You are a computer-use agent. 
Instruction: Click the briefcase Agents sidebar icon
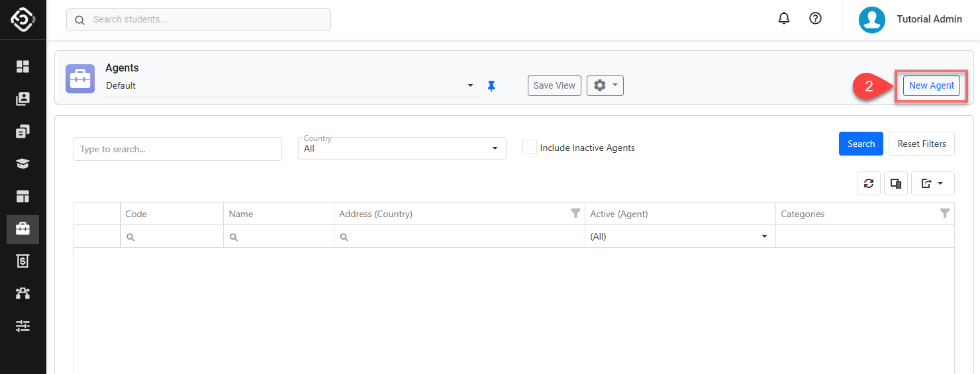click(23, 229)
